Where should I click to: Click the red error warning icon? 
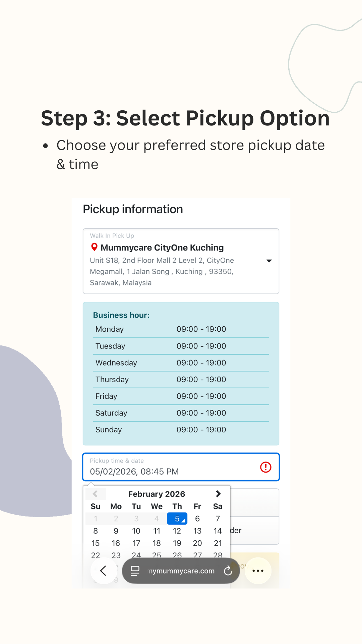tap(265, 467)
